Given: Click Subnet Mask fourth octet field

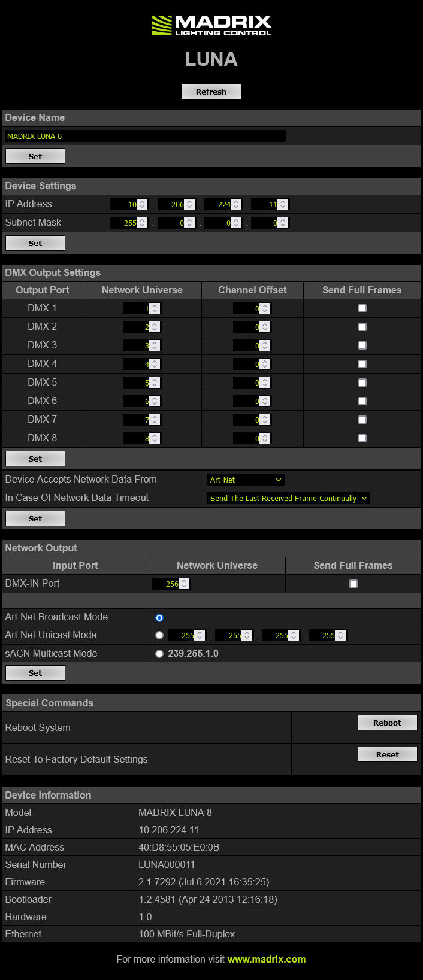Looking at the screenshot, I should pyautogui.click(x=270, y=223).
